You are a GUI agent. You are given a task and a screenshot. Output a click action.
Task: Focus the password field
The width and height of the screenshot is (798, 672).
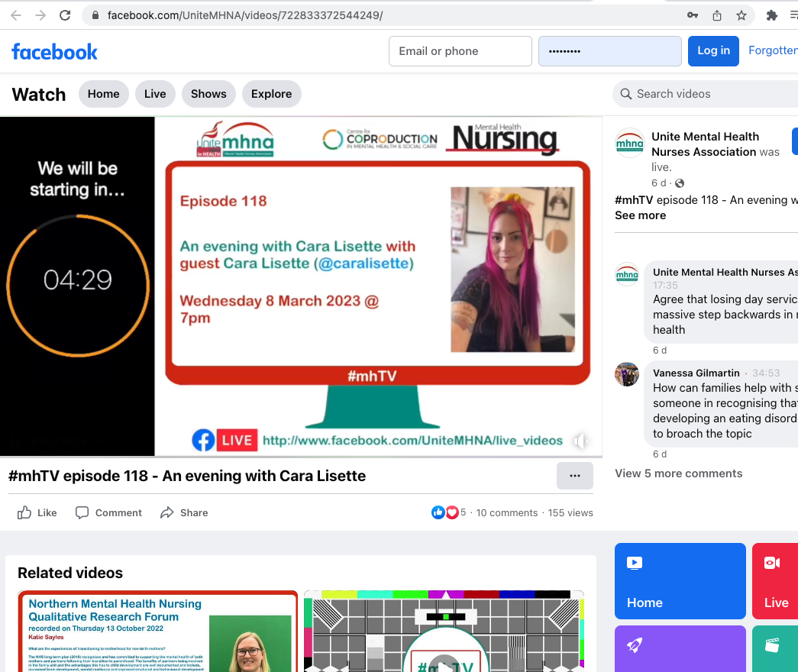point(609,51)
